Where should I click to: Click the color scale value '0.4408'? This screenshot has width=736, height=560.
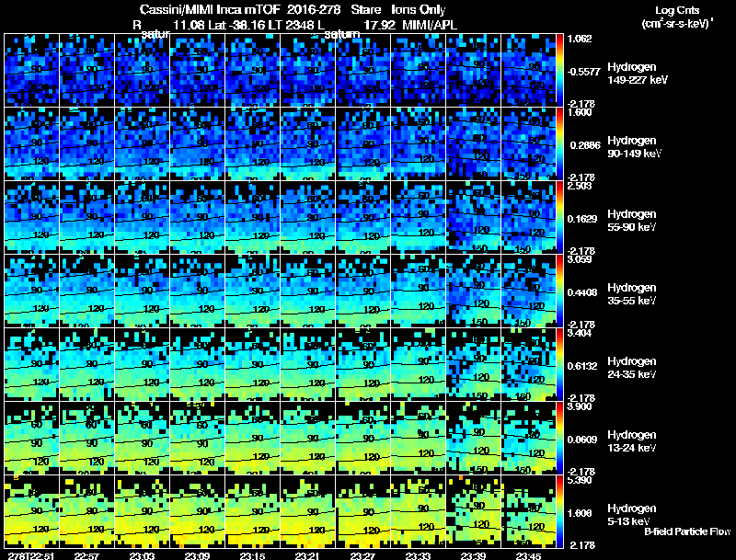pos(582,292)
